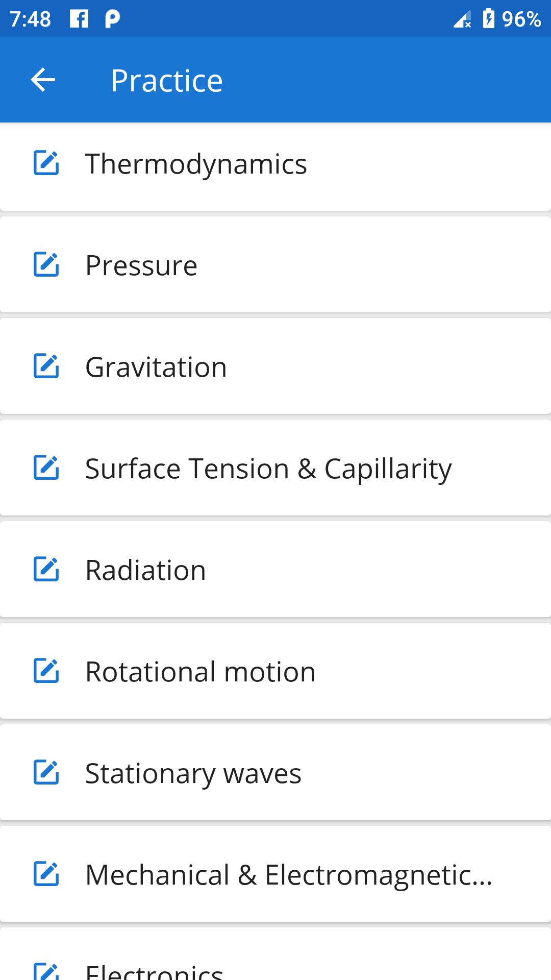Tap the edit icon next to Pressure

(x=46, y=265)
